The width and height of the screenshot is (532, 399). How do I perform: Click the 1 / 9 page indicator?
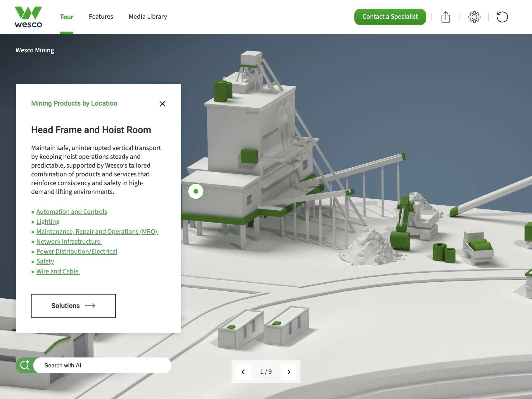pyautogui.click(x=266, y=372)
